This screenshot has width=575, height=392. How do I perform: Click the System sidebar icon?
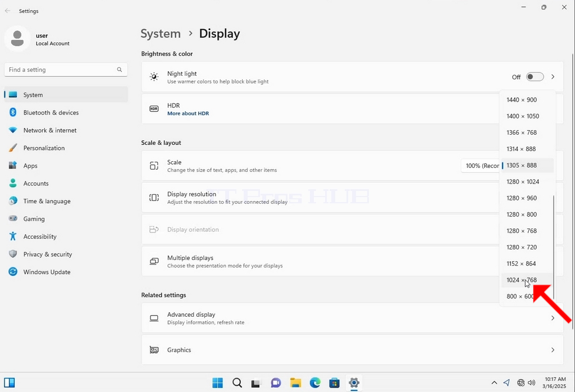(x=13, y=94)
